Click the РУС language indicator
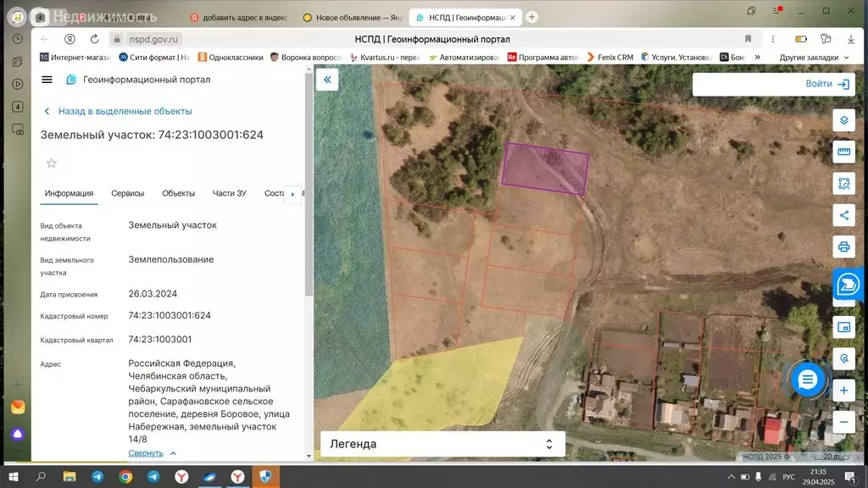 point(789,477)
